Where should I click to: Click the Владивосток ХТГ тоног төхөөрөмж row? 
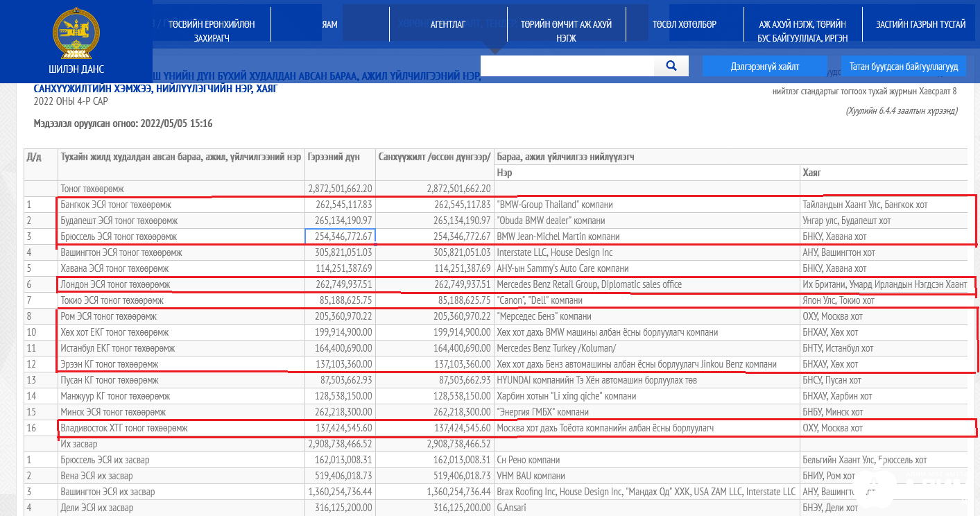point(124,429)
